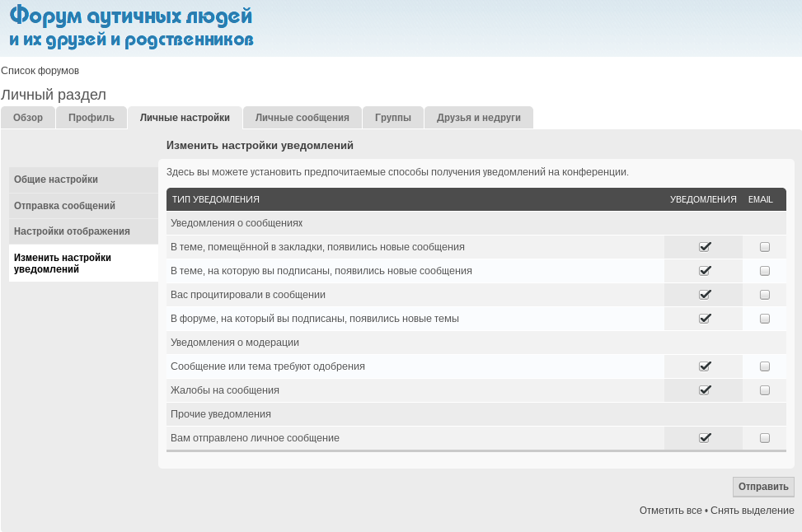Image resolution: width=802 pixels, height=532 pixels.
Task: Open Общие настройки in the sidebar
Action: [56, 180]
